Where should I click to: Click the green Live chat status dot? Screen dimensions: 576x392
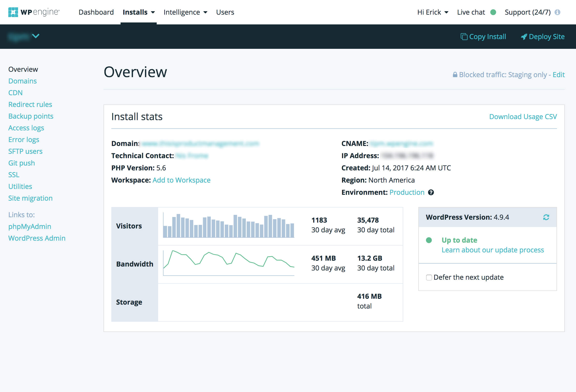[x=493, y=12]
